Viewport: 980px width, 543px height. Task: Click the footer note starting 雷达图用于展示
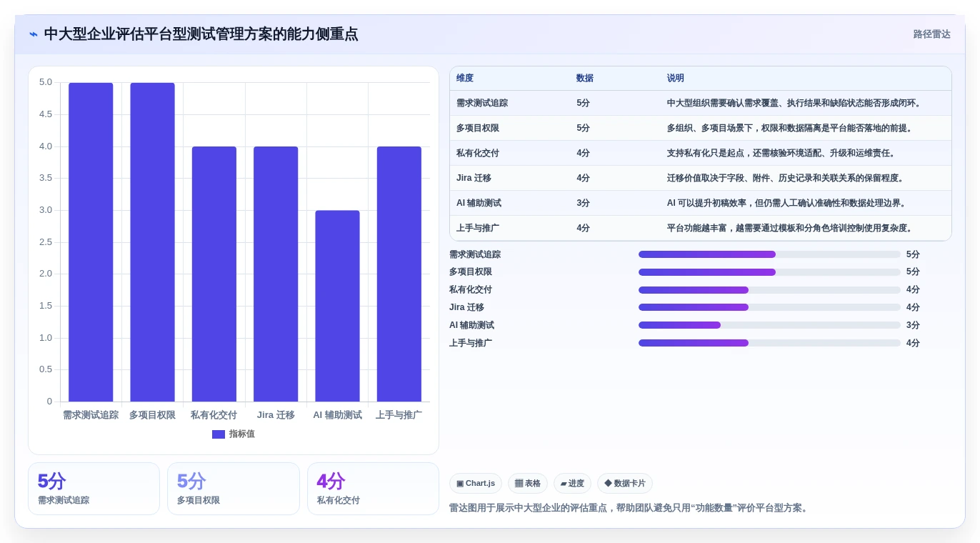(630, 508)
